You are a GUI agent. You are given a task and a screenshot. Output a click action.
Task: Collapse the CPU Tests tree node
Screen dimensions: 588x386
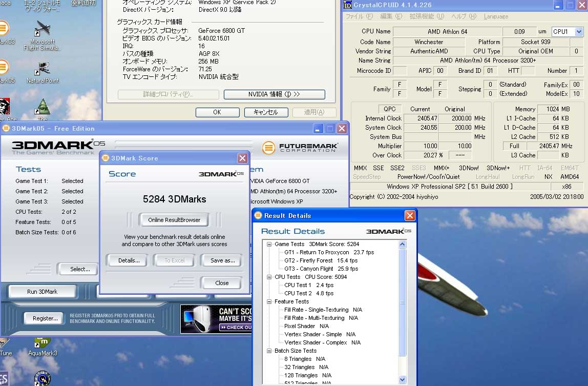pos(269,277)
